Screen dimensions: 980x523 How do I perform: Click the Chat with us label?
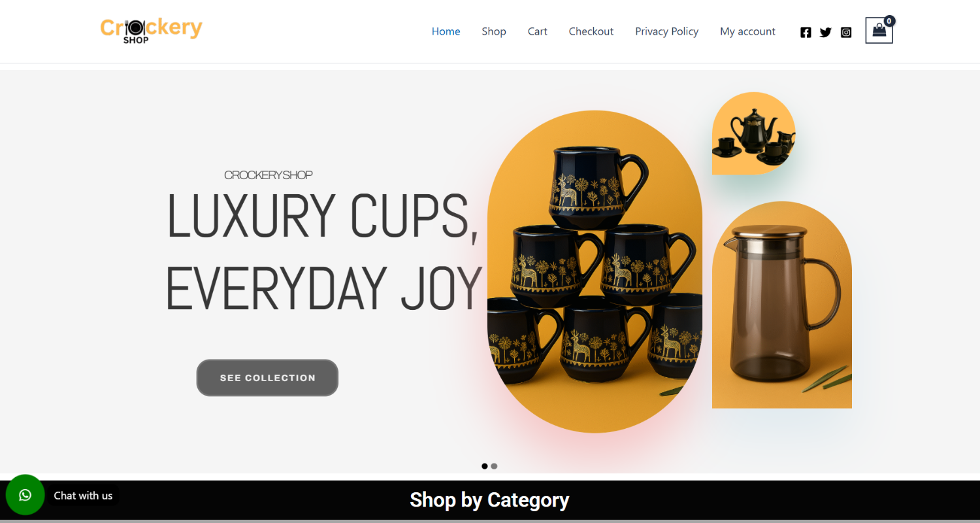[83, 496]
